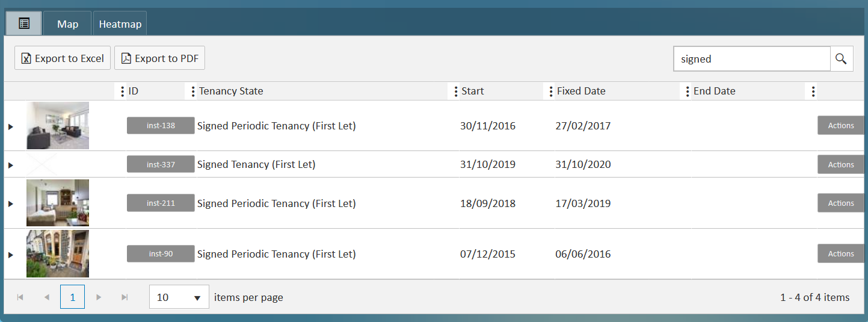Switch to the list view tab
This screenshot has width=868, height=322.
(x=24, y=24)
